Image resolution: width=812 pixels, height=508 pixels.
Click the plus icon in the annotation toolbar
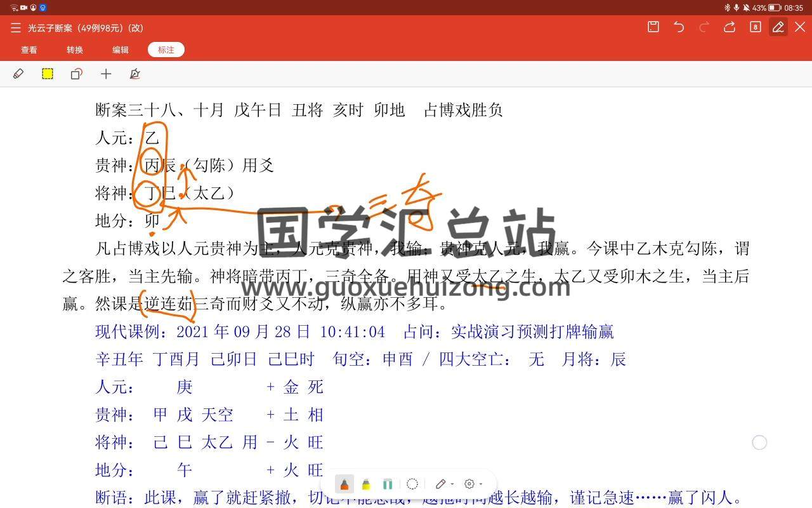(x=106, y=74)
